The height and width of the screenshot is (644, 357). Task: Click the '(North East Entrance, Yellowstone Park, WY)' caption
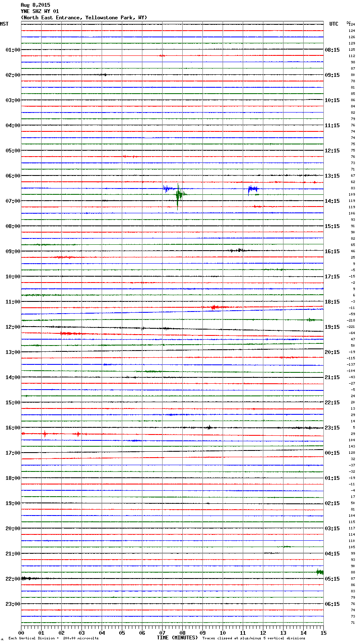coord(84,18)
